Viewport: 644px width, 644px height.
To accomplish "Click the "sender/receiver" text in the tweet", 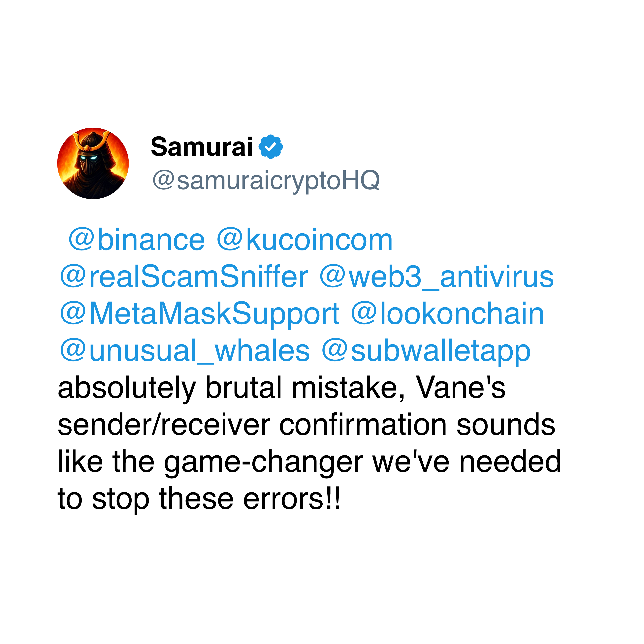I will point(164,425).
